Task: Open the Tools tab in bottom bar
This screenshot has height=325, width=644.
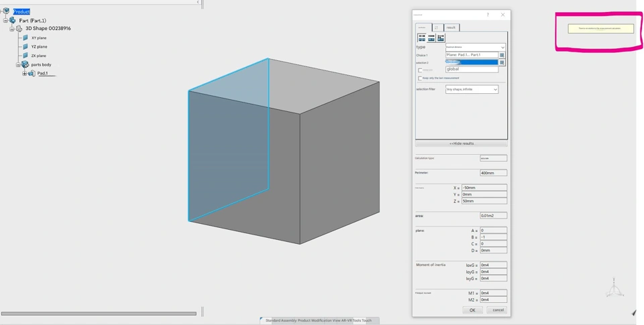Action: coord(356,320)
